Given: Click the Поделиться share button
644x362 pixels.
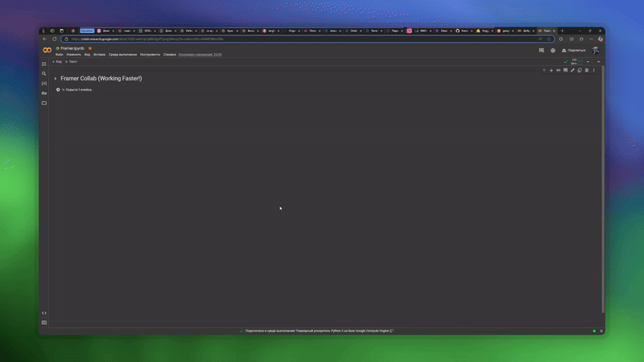Looking at the screenshot, I should click(x=574, y=51).
